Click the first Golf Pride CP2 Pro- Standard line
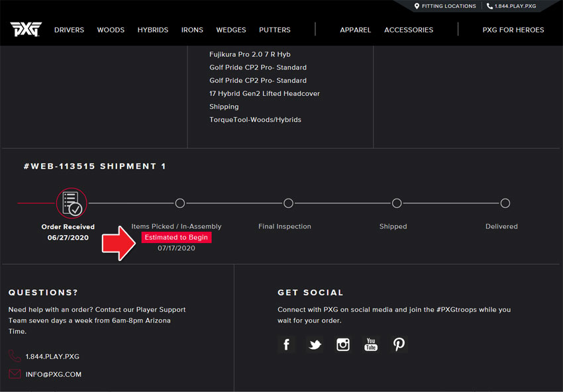563x392 pixels. (258, 68)
